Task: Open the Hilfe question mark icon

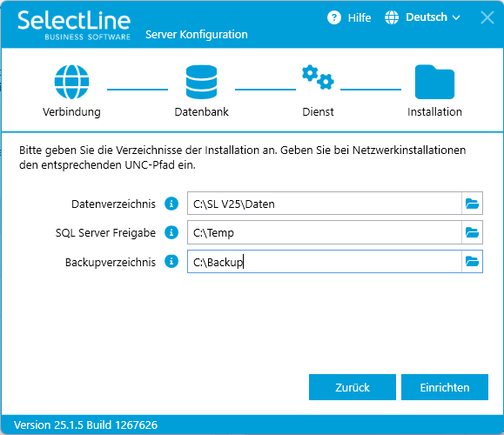Action: coord(334,17)
